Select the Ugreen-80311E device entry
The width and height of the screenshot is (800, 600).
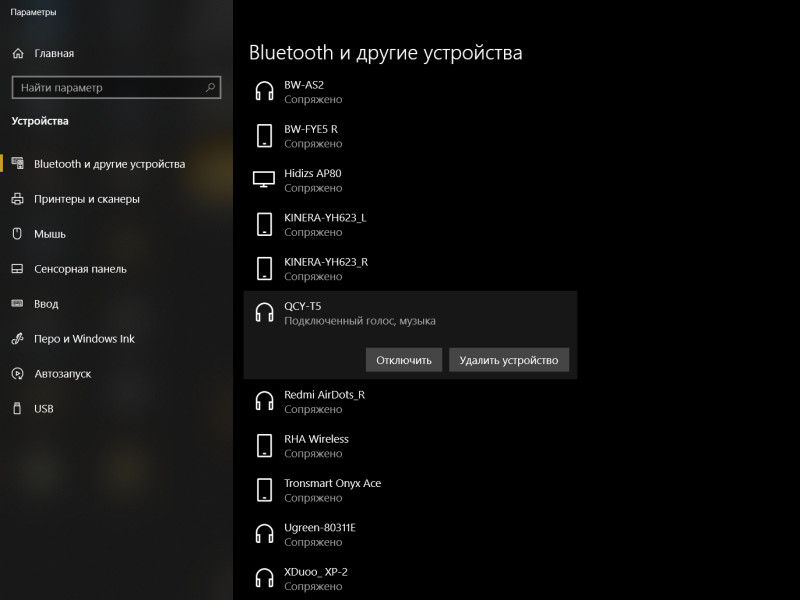tap(411, 535)
